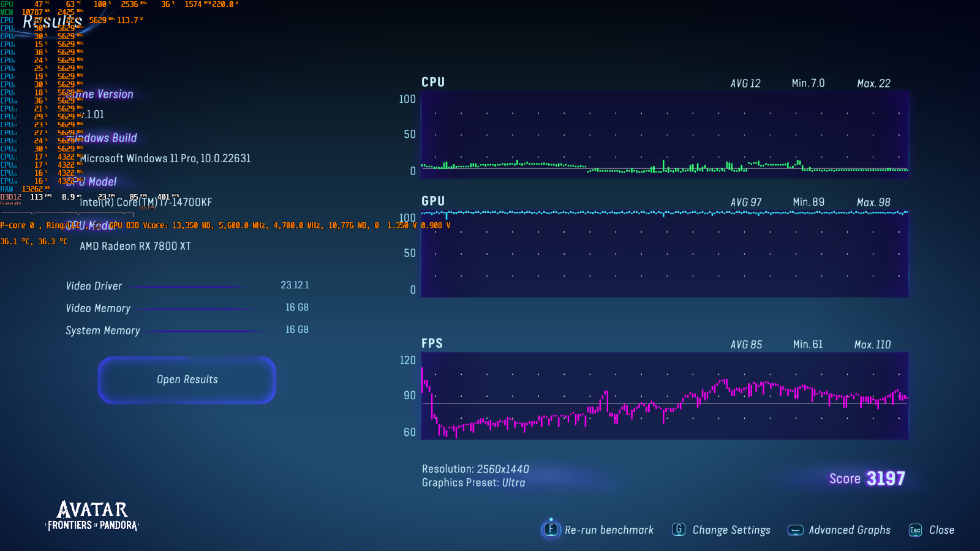Click the CPU Min. 7.0 value
This screenshot has height=551, width=980.
click(x=809, y=83)
